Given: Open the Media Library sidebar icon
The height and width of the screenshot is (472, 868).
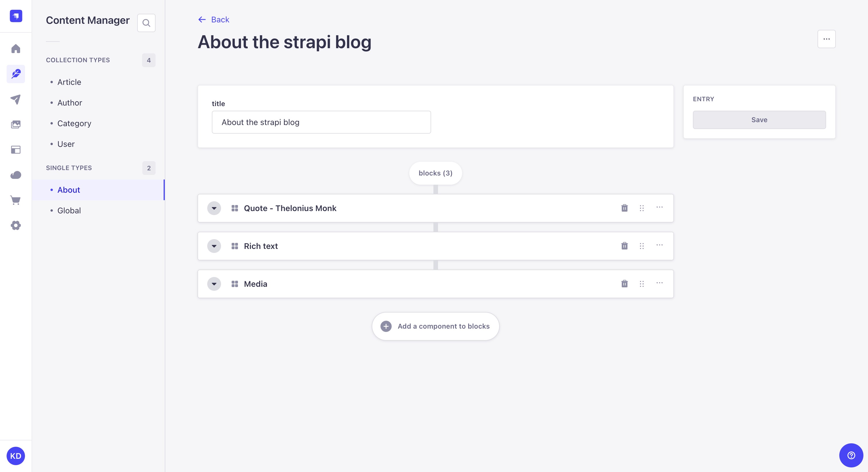Looking at the screenshot, I should coord(16,124).
